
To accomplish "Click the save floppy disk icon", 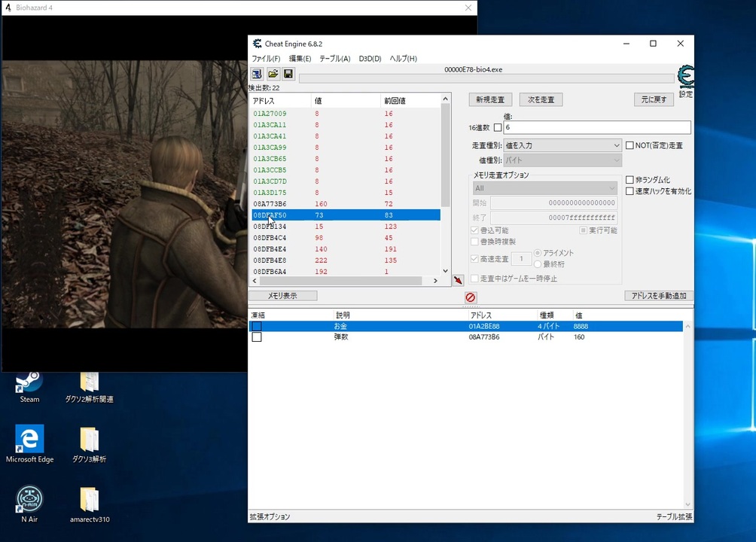I will (x=288, y=74).
